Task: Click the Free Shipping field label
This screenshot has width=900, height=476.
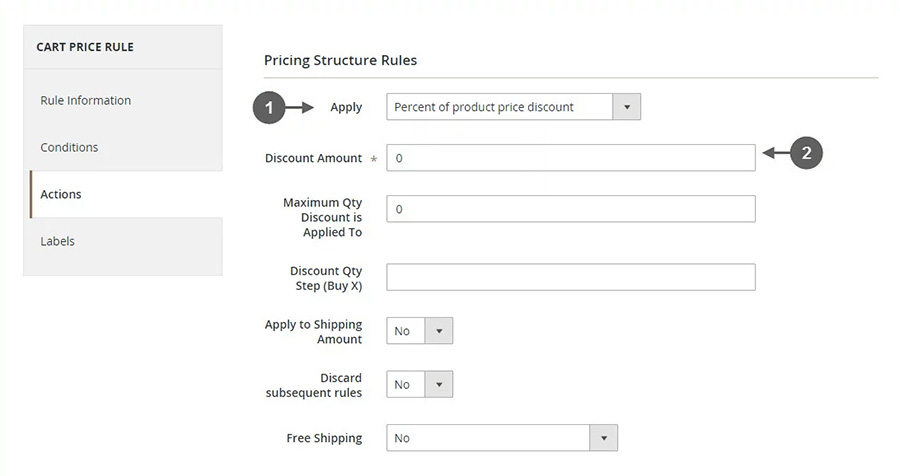Action: point(324,438)
